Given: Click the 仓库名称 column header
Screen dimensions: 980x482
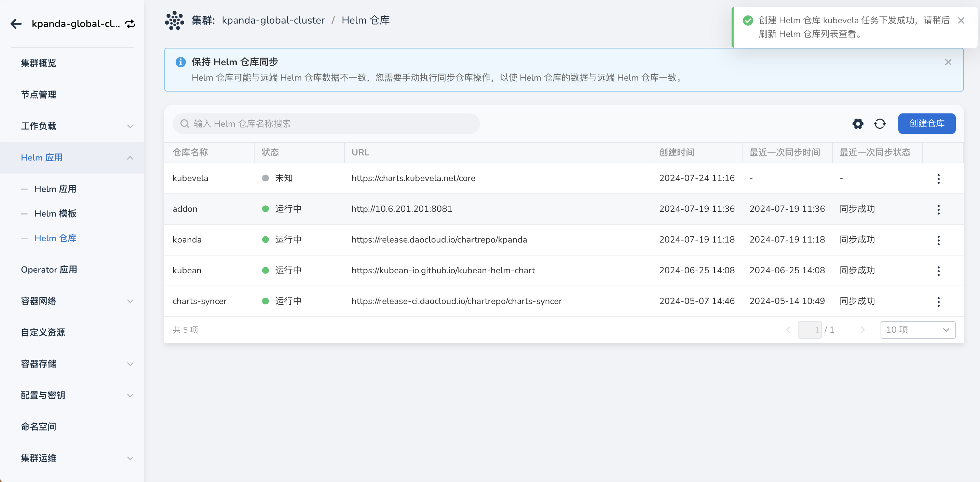Looking at the screenshot, I should 190,153.
